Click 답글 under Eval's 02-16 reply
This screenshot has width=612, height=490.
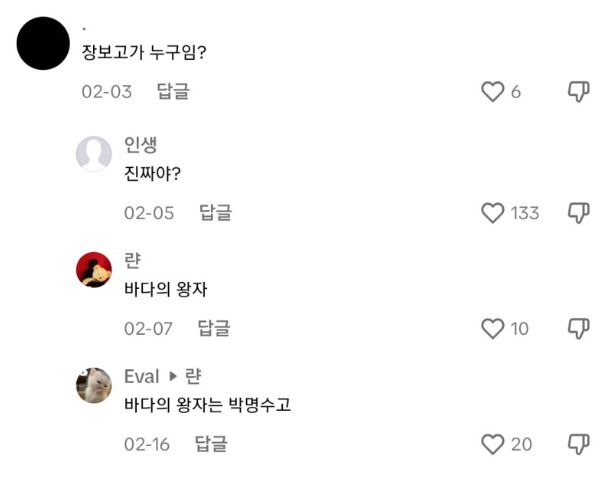[211, 444]
